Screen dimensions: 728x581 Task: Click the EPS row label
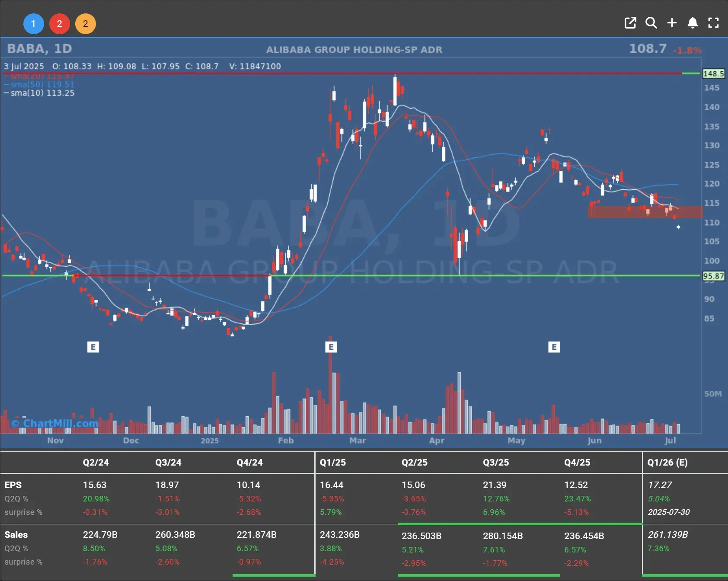tap(13, 485)
